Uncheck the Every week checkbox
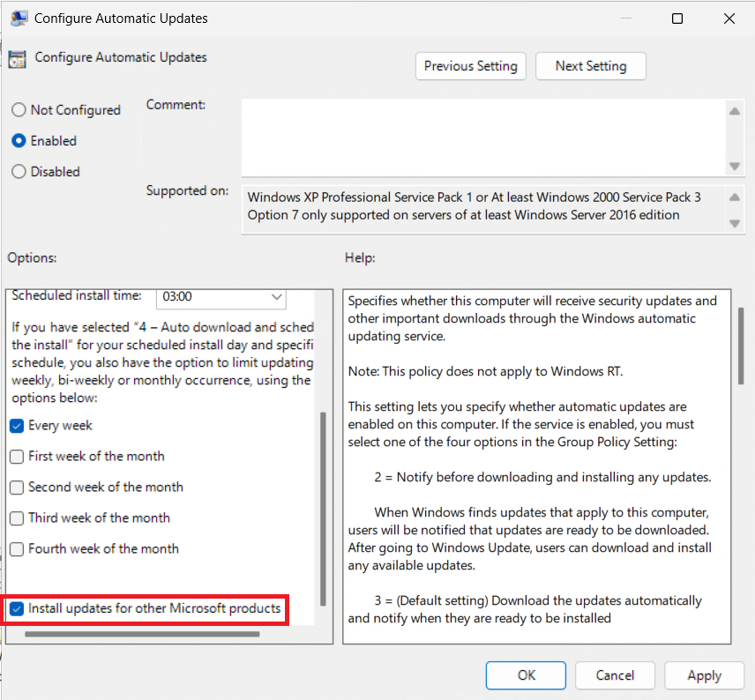The height and width of the screenshot is (700, 755). pos(17,426)
